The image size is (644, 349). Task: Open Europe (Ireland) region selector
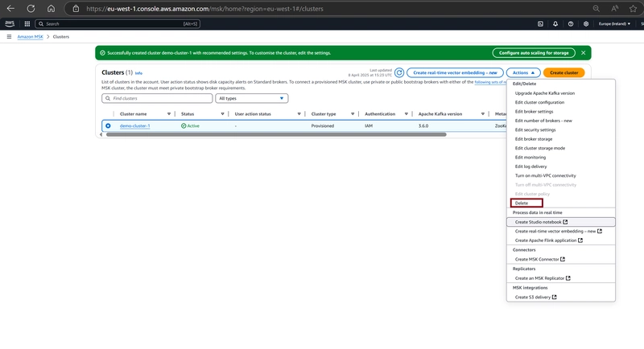click(614, 24)
